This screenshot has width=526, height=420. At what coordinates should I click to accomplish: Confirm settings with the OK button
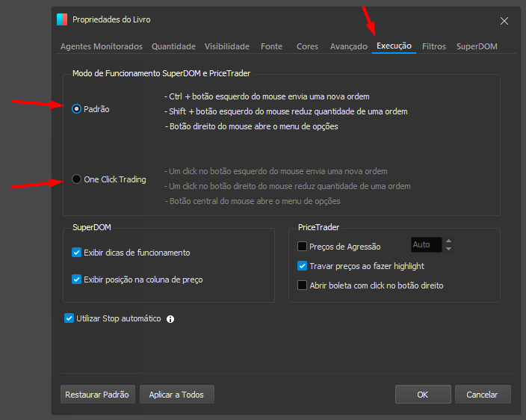[423, 394]
